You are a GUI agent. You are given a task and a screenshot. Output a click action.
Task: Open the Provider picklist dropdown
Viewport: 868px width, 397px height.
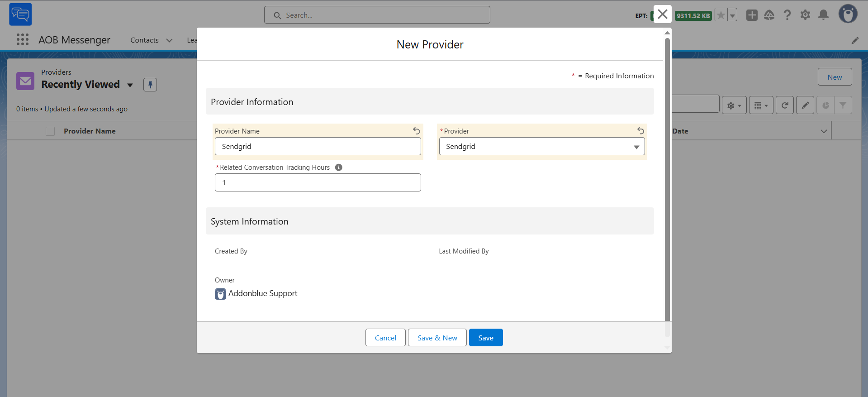[542, 146]
